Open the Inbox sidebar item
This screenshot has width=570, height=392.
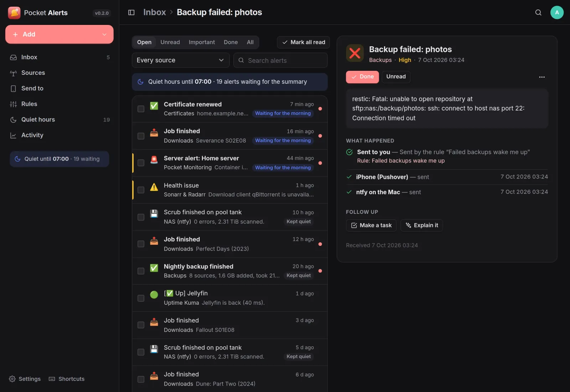[x=59, y=57]
